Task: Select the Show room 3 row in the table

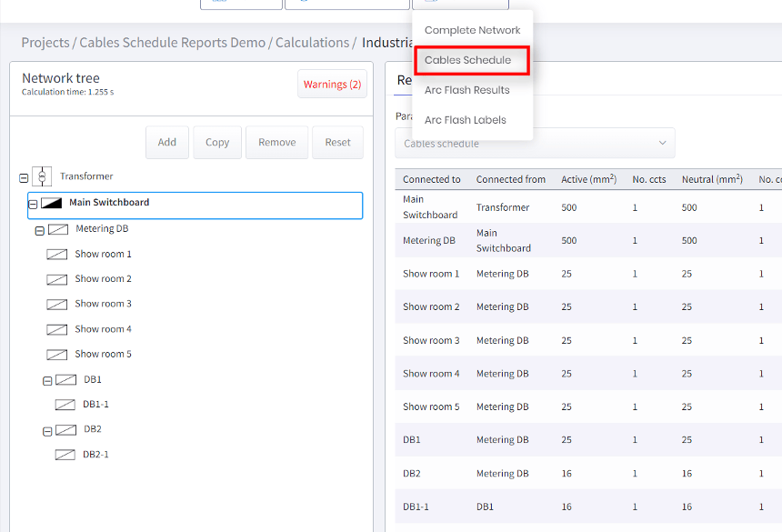Action: [x=546, y=340]
